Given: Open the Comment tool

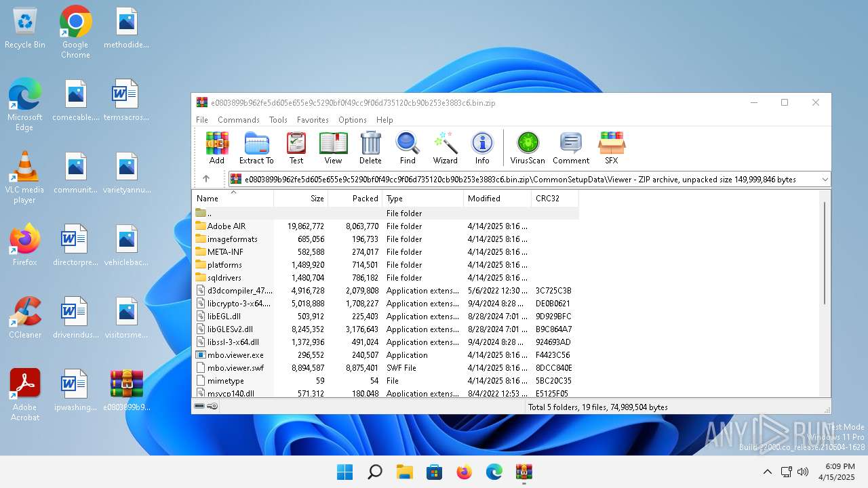Looking at the screenshot, I should click(571, 148).
